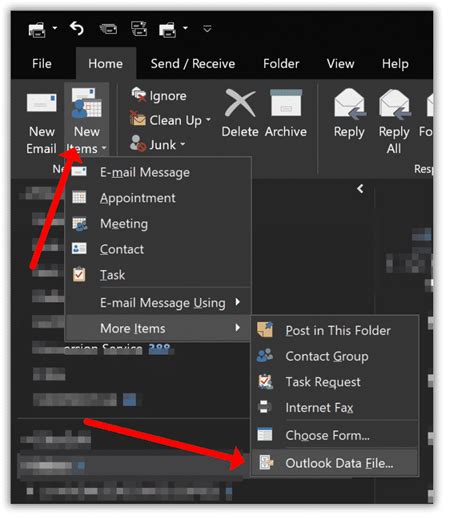
Task: Open the Customize Quick Access Toolbar arrow
Action: pyautogui.click(x=207, y=29)
